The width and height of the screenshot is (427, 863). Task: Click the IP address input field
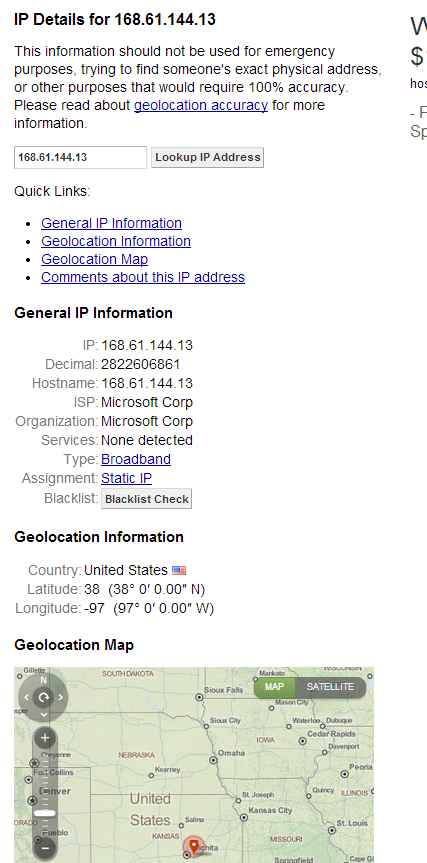click(80, 157)
